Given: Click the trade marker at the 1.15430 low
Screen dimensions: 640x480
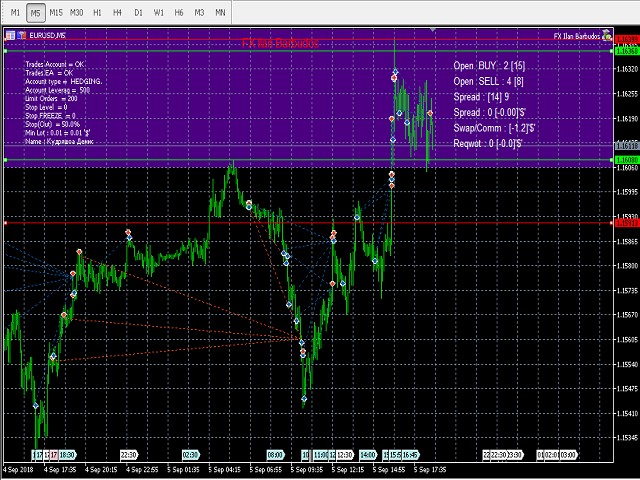Looking at the screenshot, I should [x=35, y=406].
